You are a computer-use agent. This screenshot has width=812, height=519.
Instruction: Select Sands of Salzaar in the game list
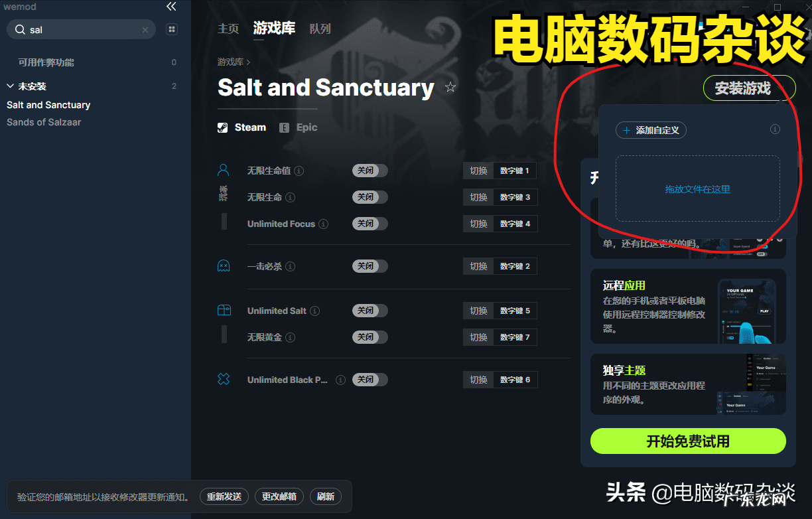(x=44, y=122)
